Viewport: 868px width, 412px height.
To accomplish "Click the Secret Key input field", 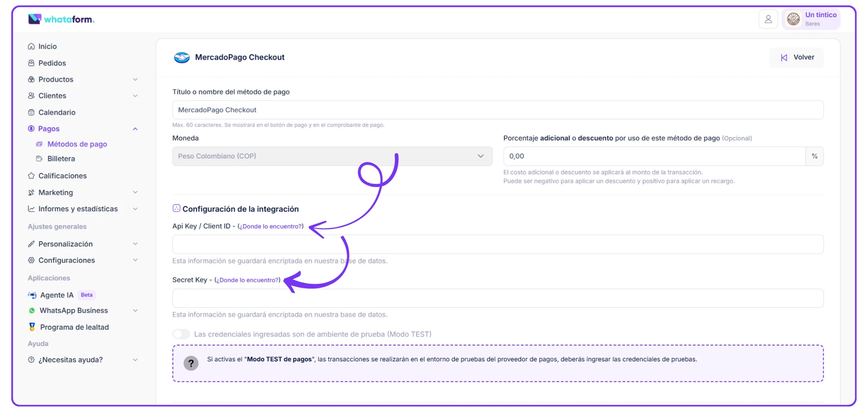I will (x=497, y=298).
